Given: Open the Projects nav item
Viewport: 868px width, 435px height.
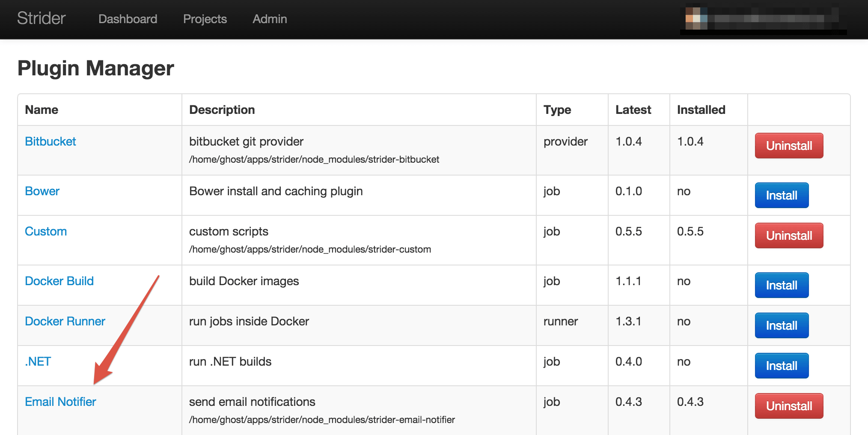Looking at the screenshot, I should point(205,19).
